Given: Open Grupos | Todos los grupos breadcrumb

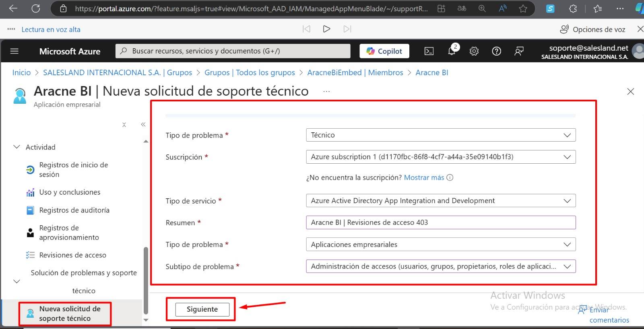Looking at the screenshot, I should coord(250,72).
